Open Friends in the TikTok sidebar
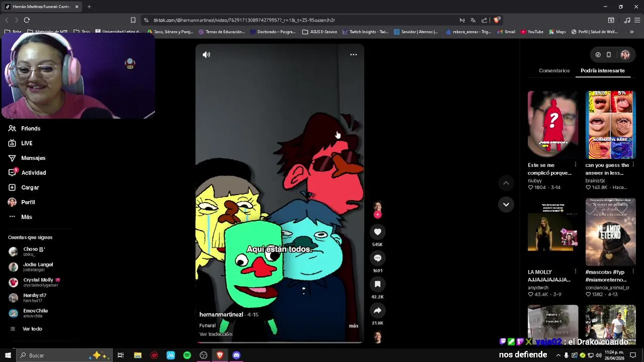This screenshot has width=644, height=362. [31, 128]
